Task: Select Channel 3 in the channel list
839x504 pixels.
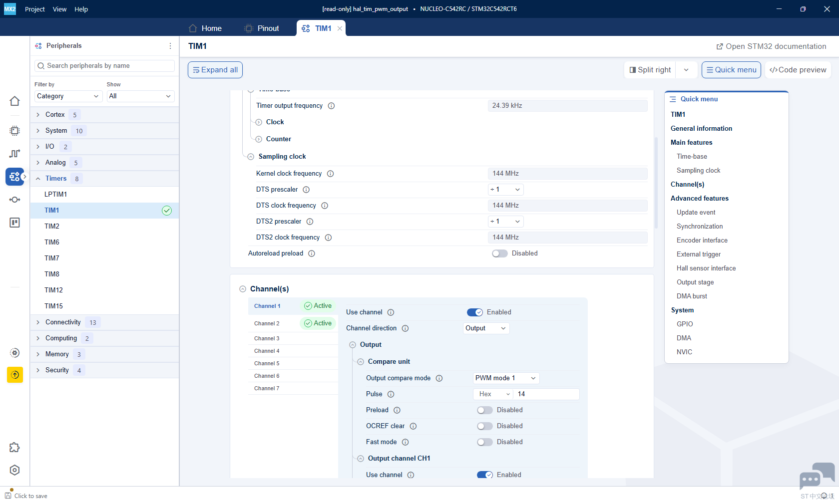Action: (293, 338)
